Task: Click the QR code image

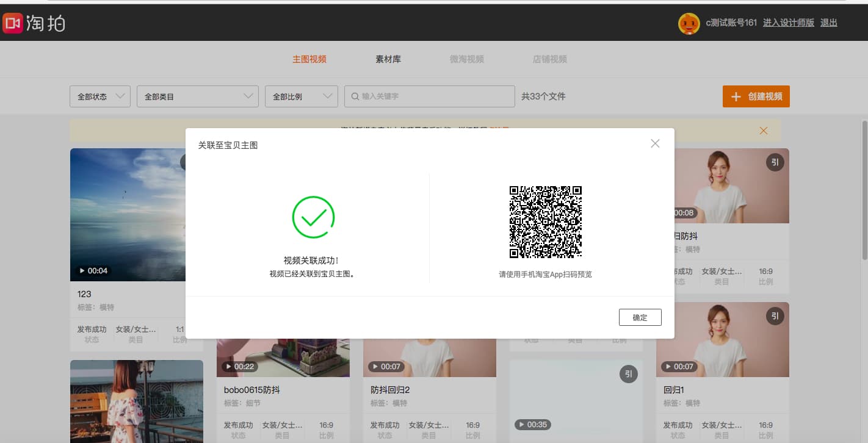Action: click(546, 222)
